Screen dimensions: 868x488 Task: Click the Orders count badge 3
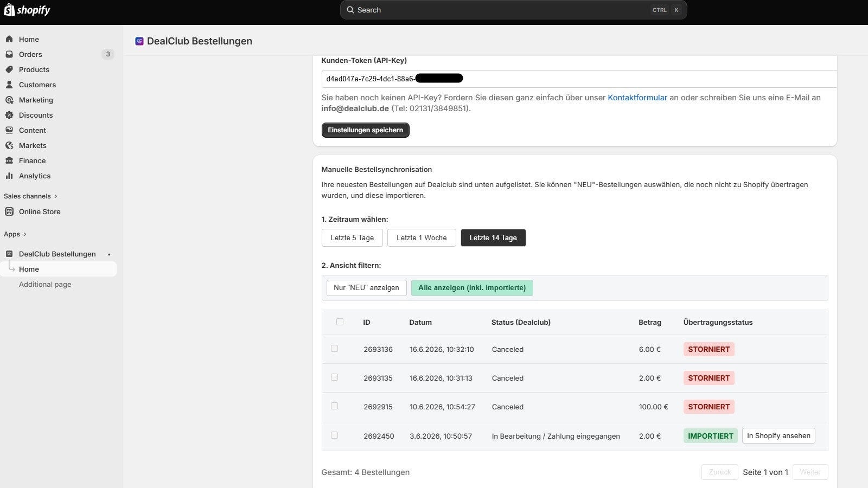pyautogui.click(x=108, y=54)
